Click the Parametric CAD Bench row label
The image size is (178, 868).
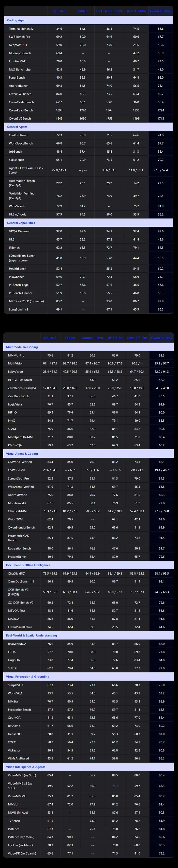pos(19,538)
